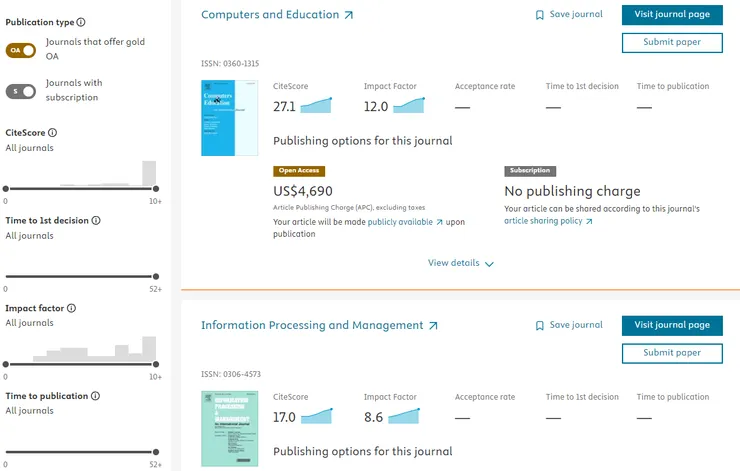Click the Impact factor filter info icon
This screenshot has height=471, width=740.
[x=71, y=308]
